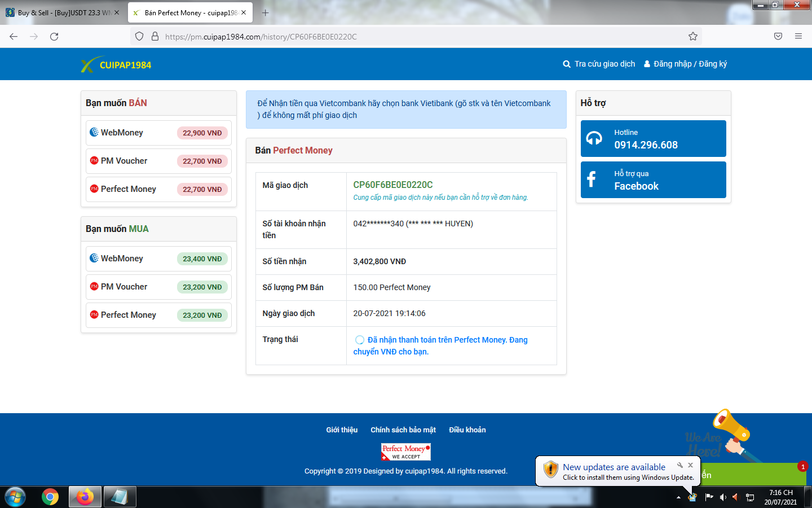Close the Windows Update notification balloon
The width and height of the screenshot is (812, 508).
690,465
